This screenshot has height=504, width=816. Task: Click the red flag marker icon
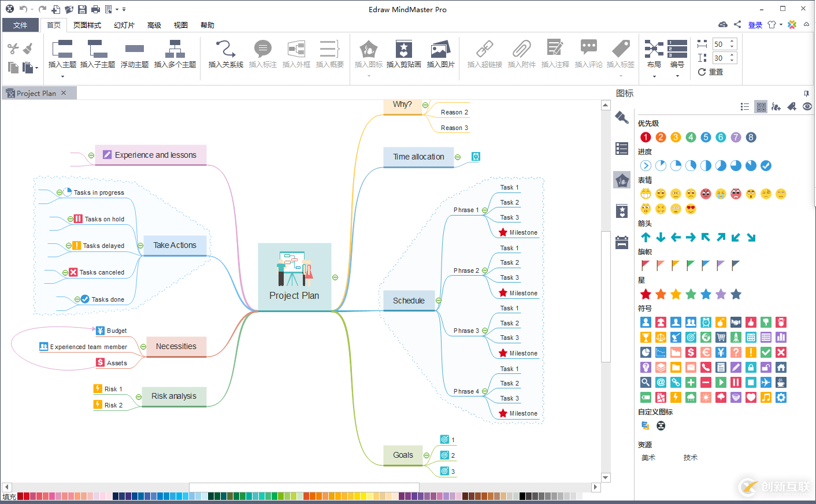click(x=646, y=265)
